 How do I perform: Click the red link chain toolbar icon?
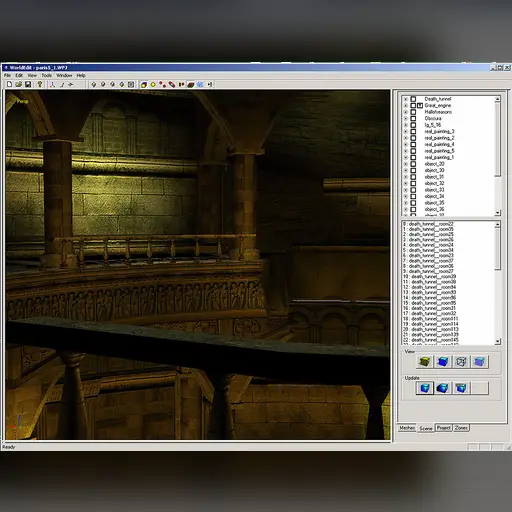click(172, 85)
